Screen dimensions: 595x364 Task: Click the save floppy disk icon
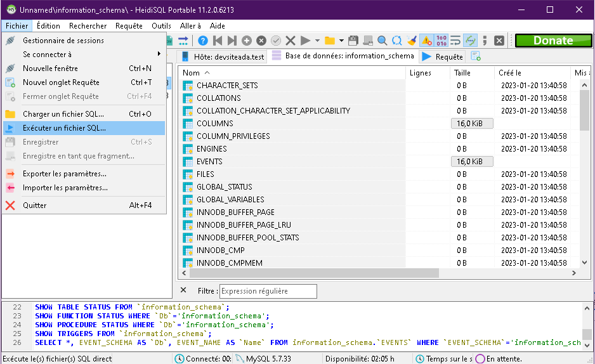click(x=353, y=41)
